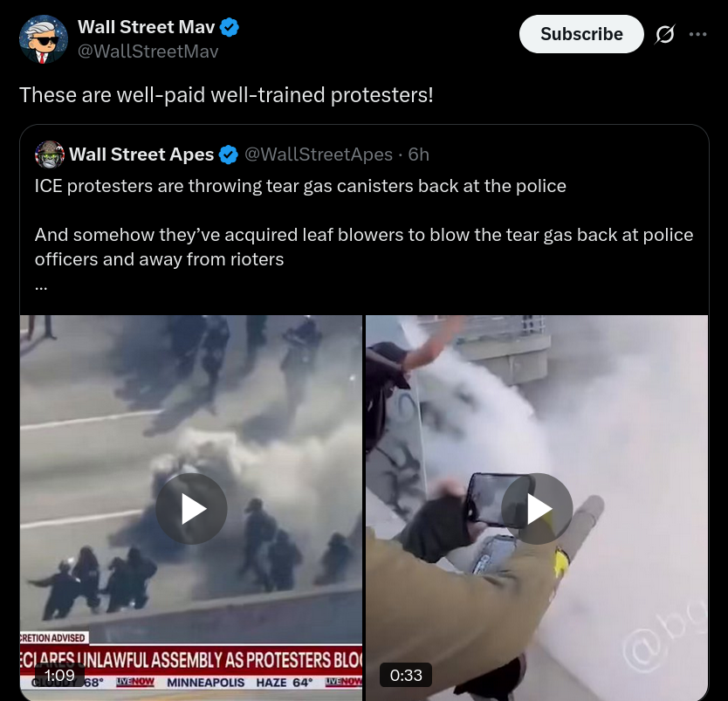The width and height of the screenshot is (728, 701).
Task: Click the Grok slashed-circle icon
Action: point(665,34)
